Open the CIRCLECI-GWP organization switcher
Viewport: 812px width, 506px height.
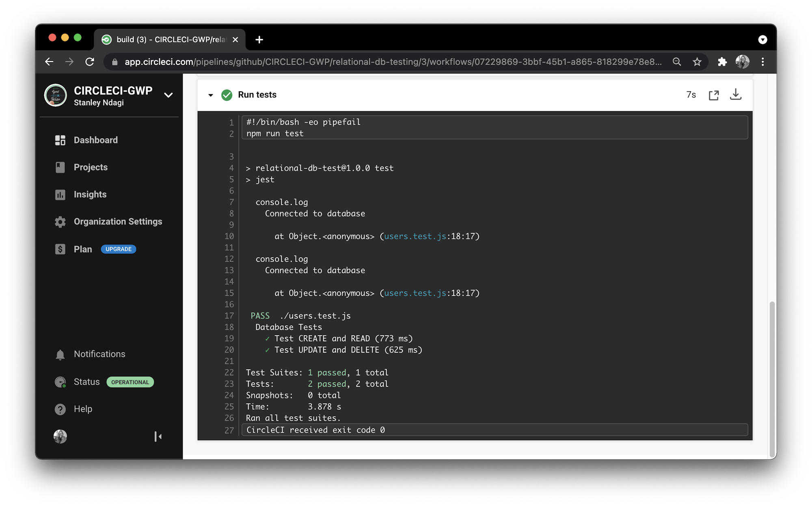168,95
